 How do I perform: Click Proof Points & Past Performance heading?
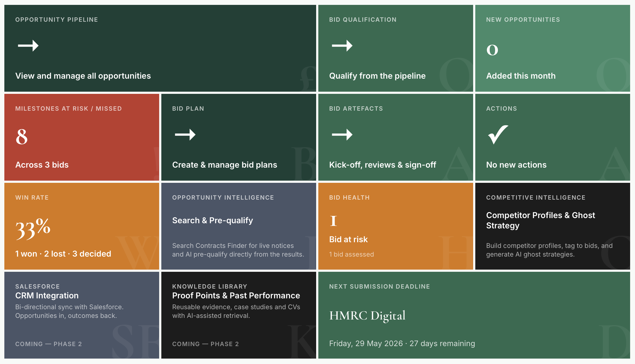pos(236,295)
